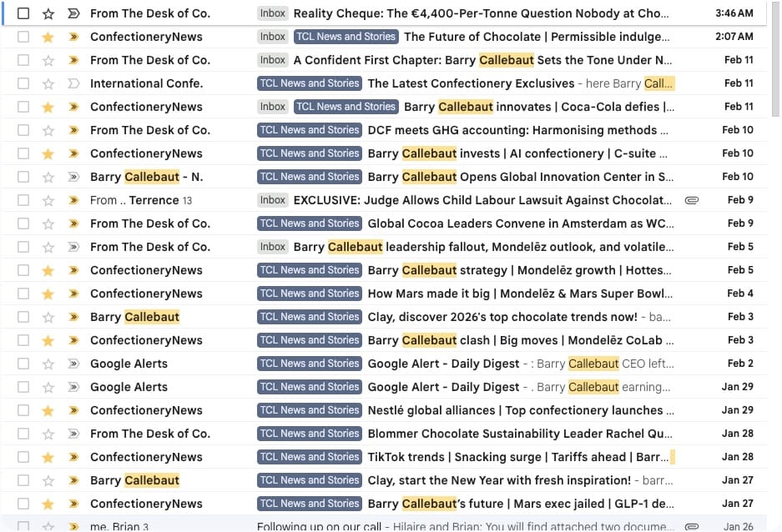
Task: Toggle importance marker on DCF meets GHG email
Action: coord(73,130)
